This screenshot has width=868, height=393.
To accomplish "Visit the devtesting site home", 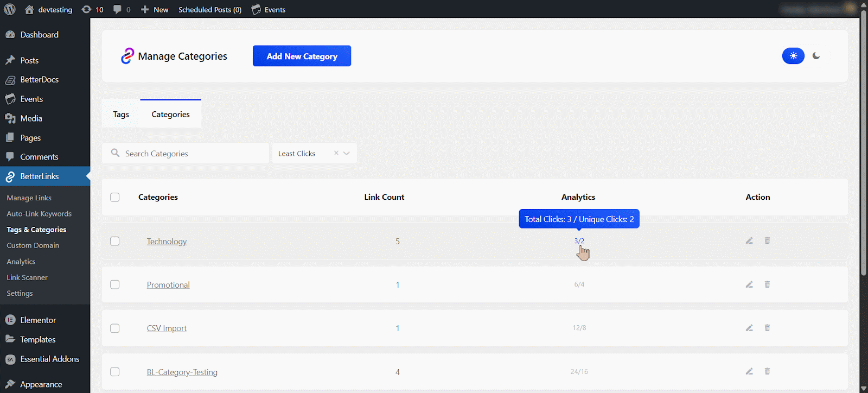I will tap(48, 10).
